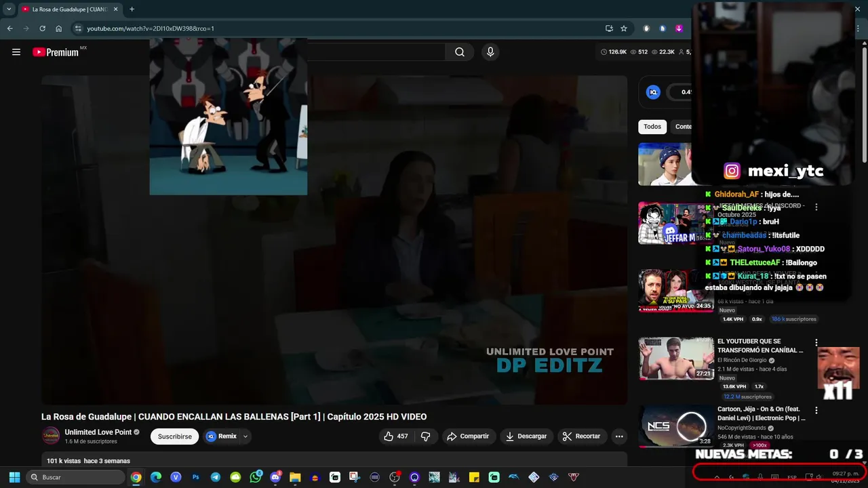
Task: Open Telegram from taskbar
Action: tap(216, 477)
